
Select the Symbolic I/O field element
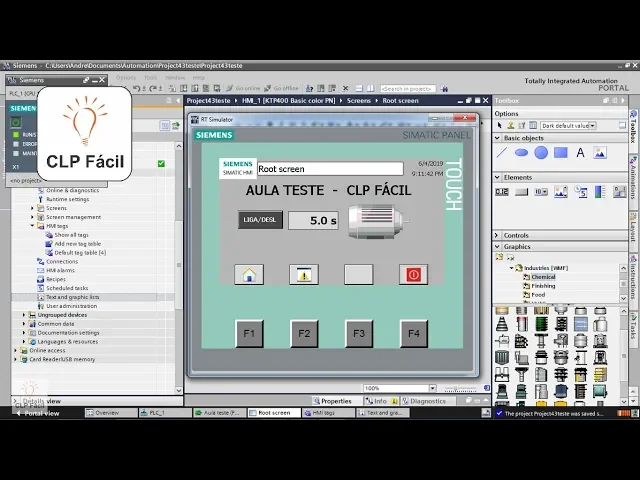pyautogui.click(x=541, y=192)
